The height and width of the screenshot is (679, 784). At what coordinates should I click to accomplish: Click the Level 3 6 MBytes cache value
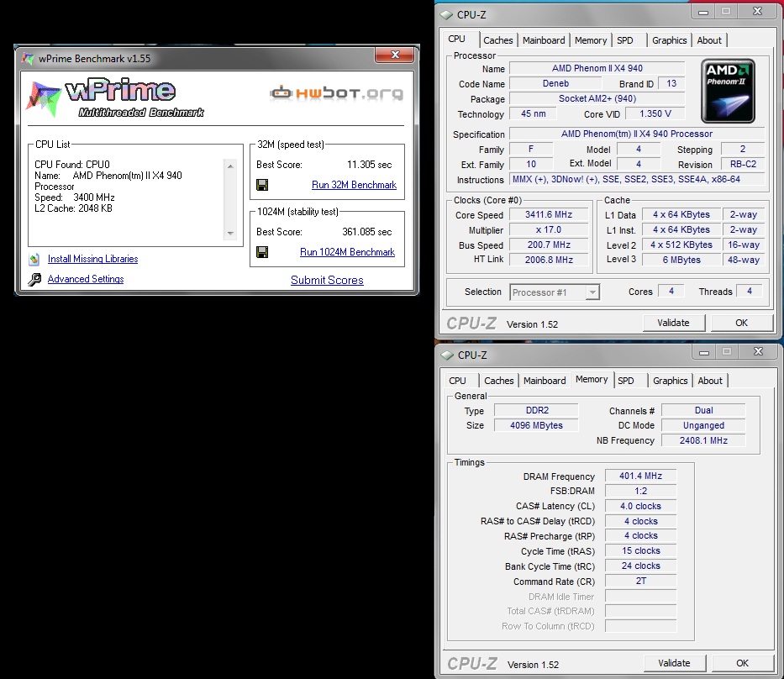[x=681, y=260]
